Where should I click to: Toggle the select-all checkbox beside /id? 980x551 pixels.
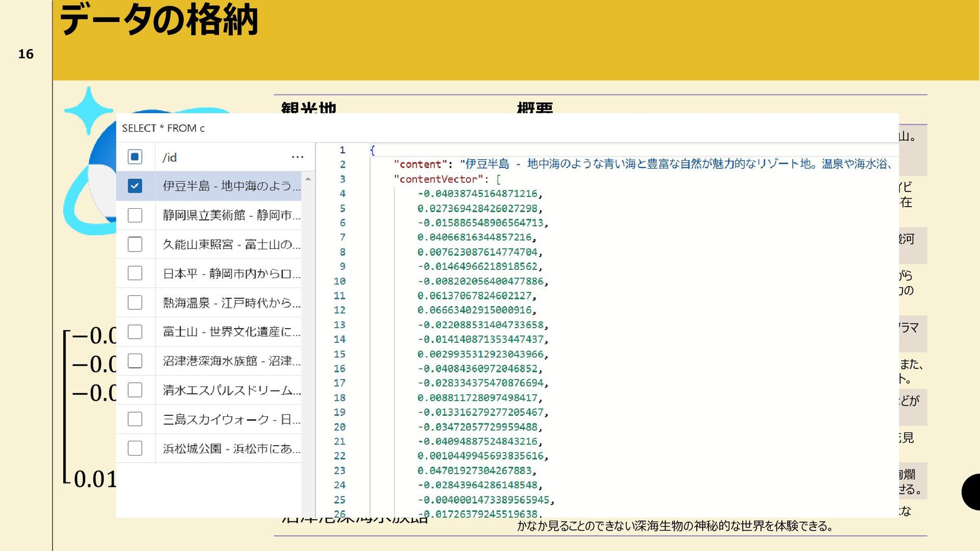(135, 157)
